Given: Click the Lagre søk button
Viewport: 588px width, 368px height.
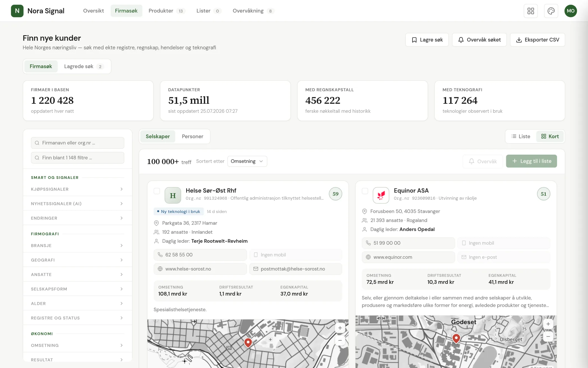Looking at the screenshot, I should [427, 40].
